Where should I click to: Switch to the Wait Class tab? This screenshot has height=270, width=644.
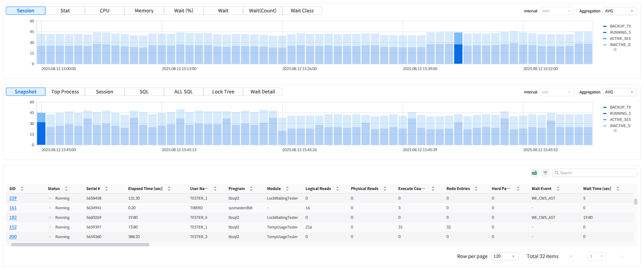coord(302,11)
